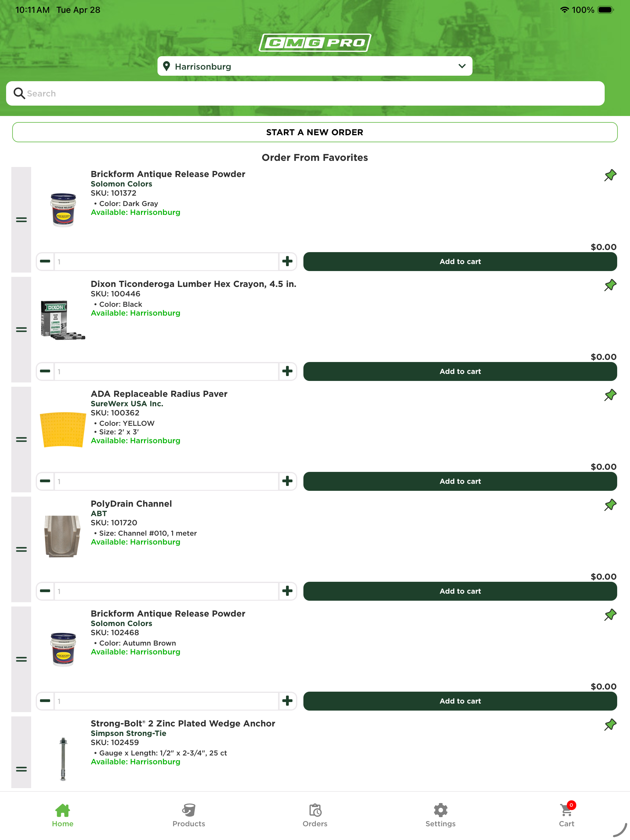Screen dimensions: 630x840
Task: Switch to the Orders tab
Action: (315, 815)
